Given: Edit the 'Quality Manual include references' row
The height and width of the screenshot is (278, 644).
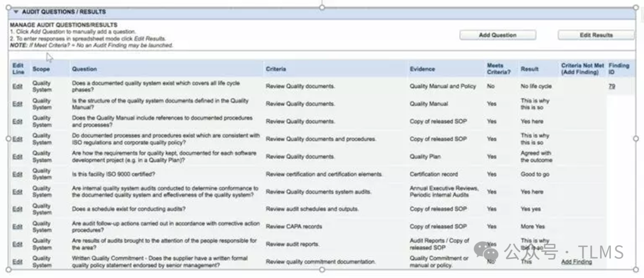Looking at the screenshot, I should (17, 121).
